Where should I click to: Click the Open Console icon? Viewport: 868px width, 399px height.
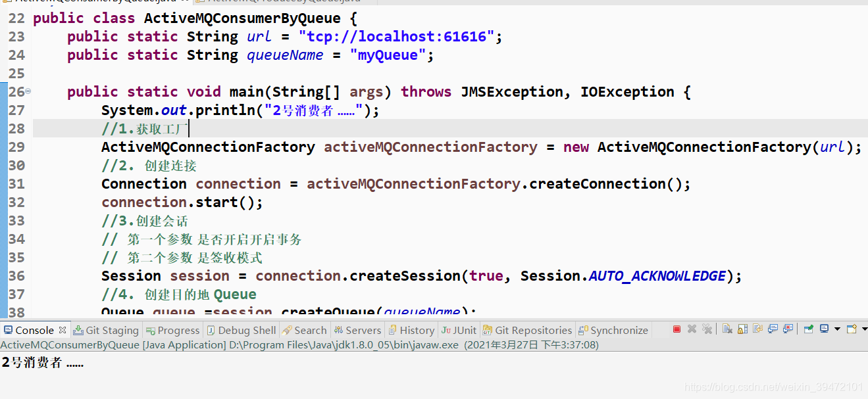point(852,329)
